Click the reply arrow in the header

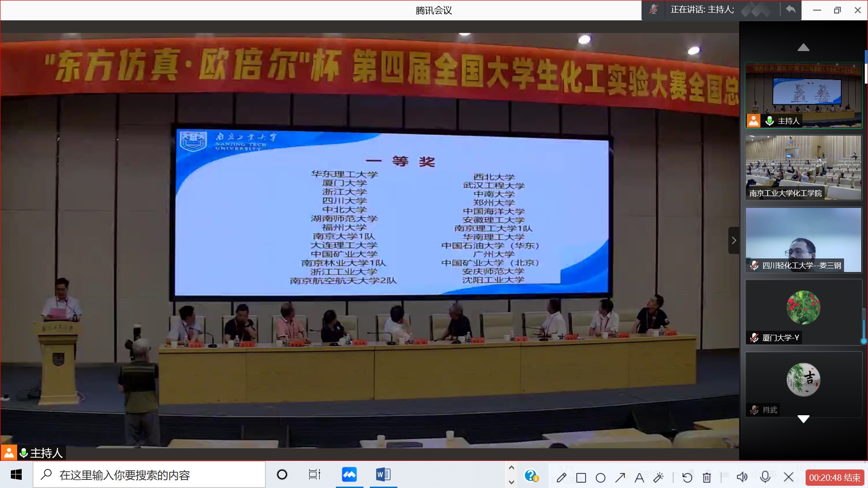[790, 9]
